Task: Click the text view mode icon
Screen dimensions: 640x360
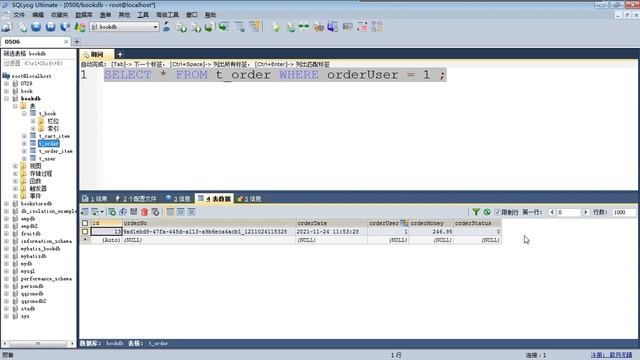Action: click(191, 212)
